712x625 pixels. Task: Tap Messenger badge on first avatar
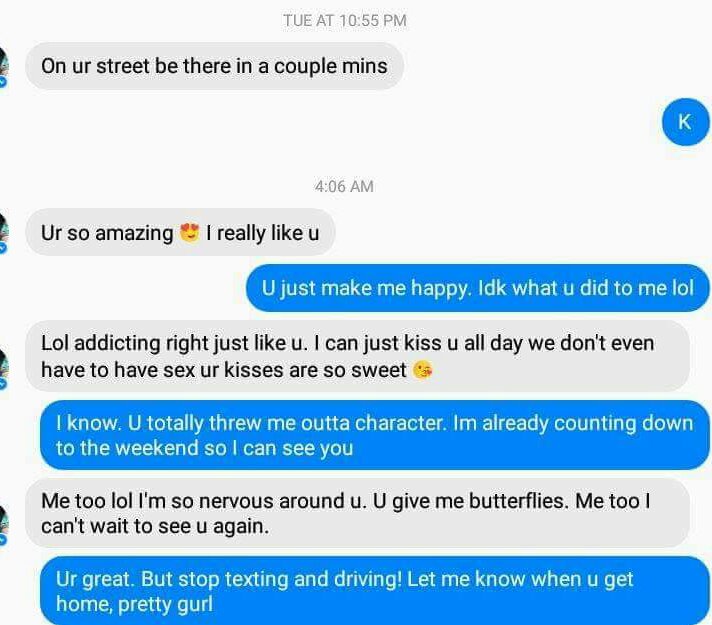coord(3,82)
